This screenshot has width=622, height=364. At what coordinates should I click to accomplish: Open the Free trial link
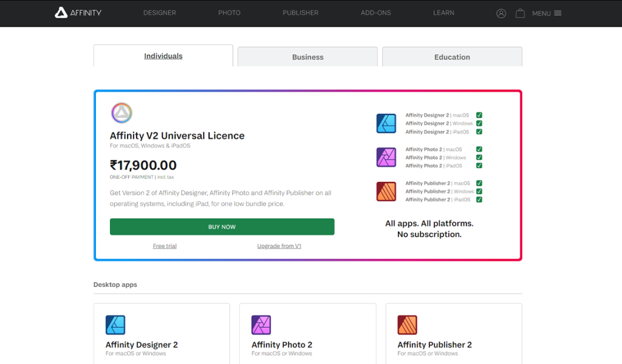click(165, 246)
